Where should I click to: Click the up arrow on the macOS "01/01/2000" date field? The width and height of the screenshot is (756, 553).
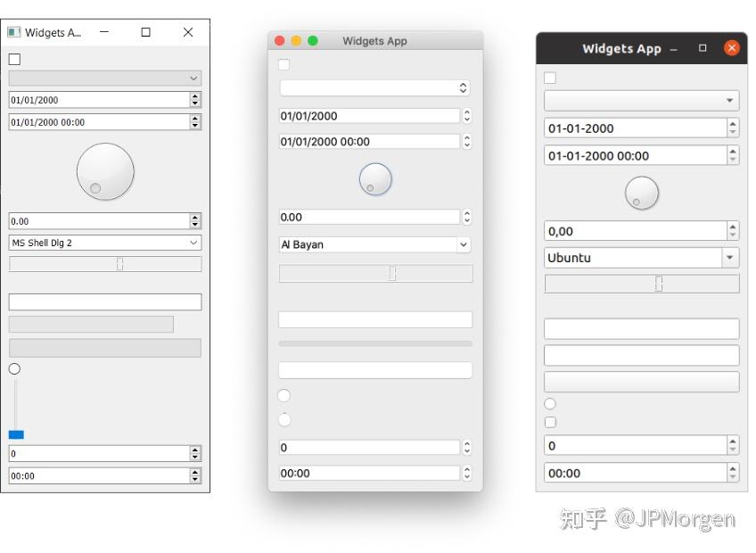467,111
